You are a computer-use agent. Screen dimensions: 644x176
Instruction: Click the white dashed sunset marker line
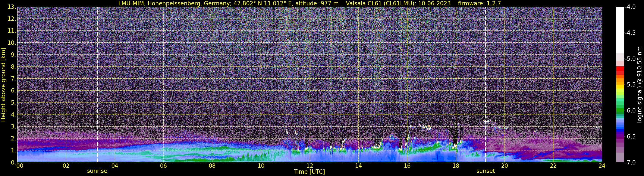click(486, 85)
